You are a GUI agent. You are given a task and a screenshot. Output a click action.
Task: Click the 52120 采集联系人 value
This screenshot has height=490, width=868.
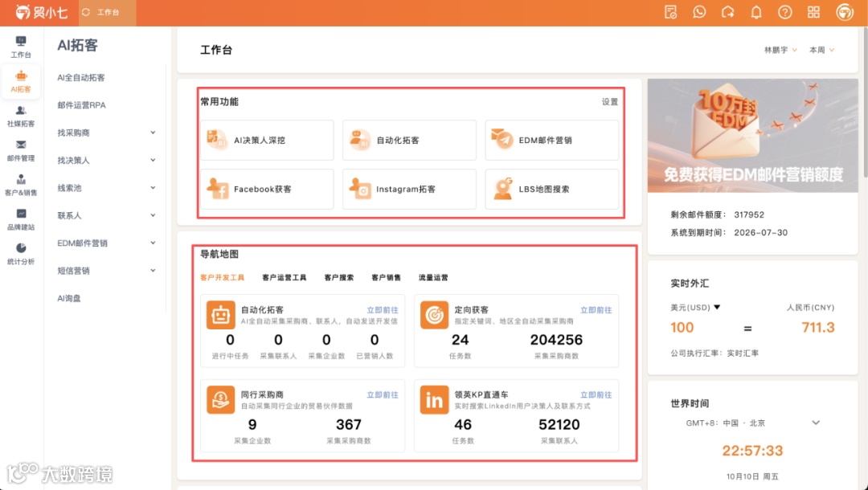tap(559, 425)
